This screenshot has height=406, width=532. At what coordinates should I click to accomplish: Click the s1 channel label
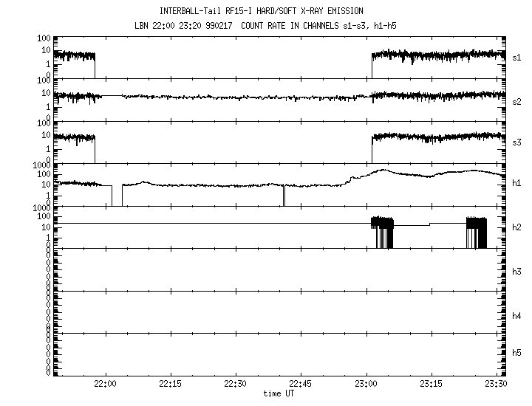(517, 57)
